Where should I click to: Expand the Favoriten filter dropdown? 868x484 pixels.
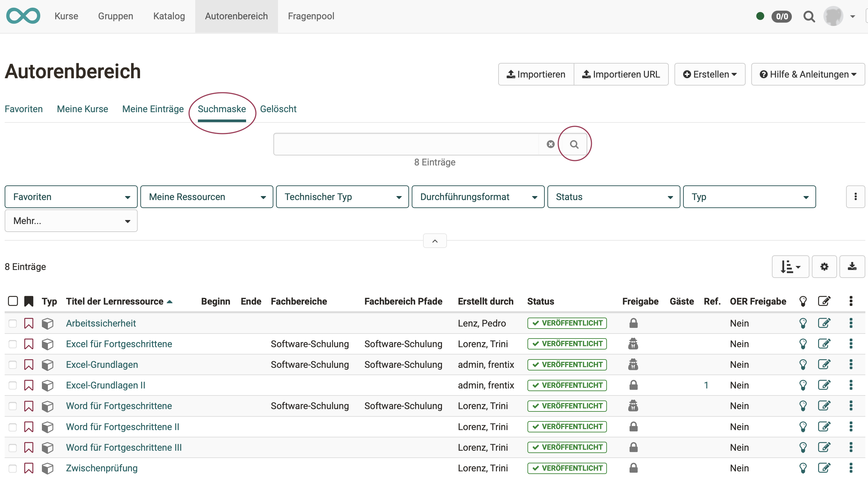pyautogui.click(x=71, y=197)
